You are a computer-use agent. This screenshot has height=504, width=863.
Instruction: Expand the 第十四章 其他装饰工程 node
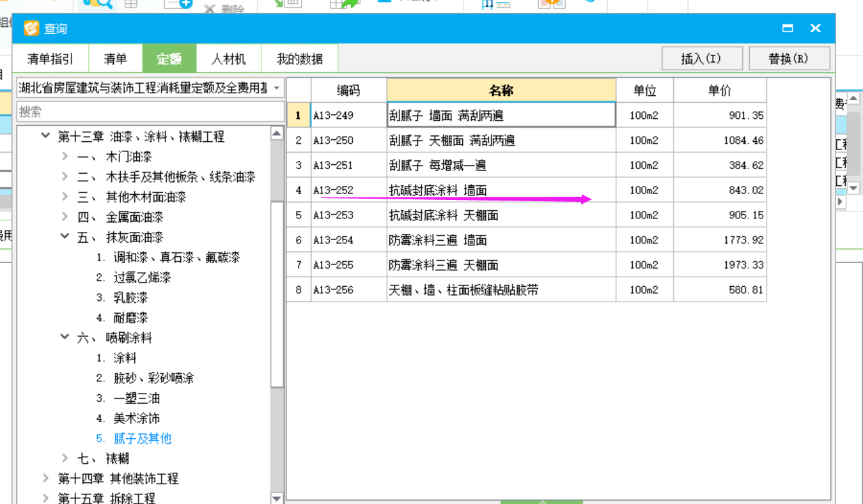coord(45,478)
